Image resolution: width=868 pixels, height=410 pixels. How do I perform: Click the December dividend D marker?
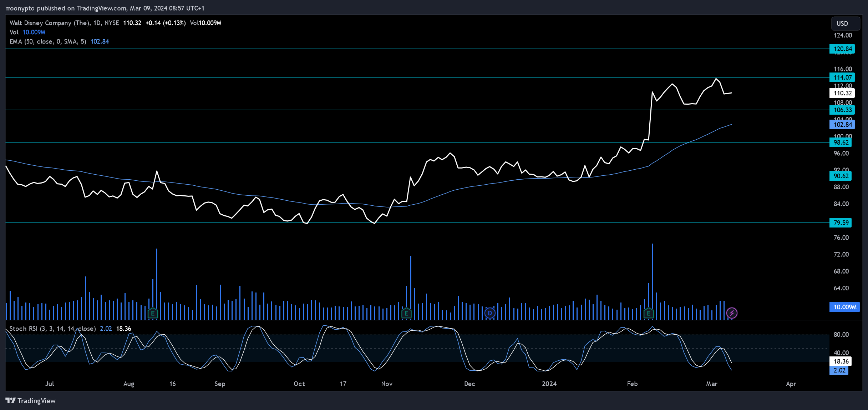click(490, 313)
